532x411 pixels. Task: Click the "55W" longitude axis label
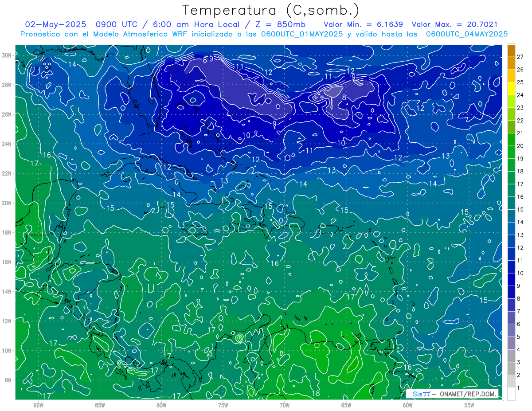click(x=469, y=405)
